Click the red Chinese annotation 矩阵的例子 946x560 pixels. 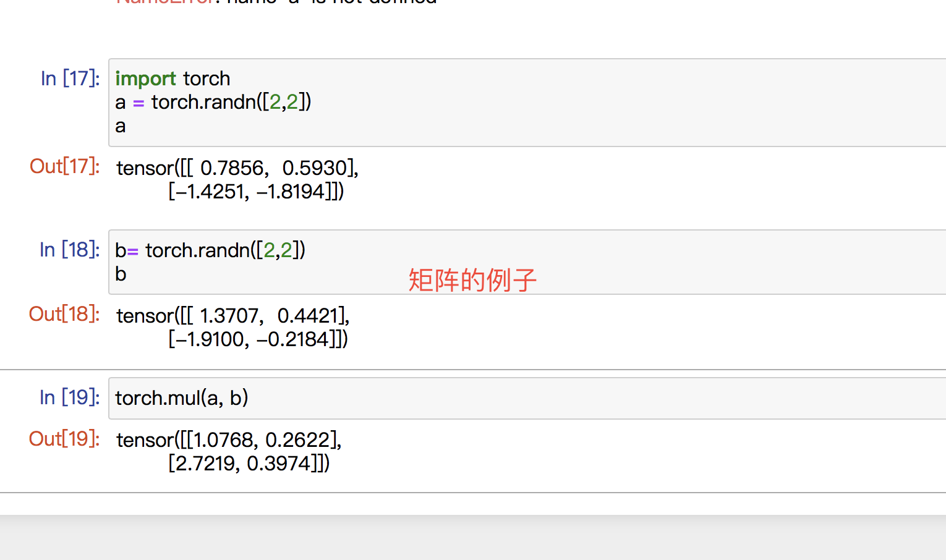[x=472, y=280]
